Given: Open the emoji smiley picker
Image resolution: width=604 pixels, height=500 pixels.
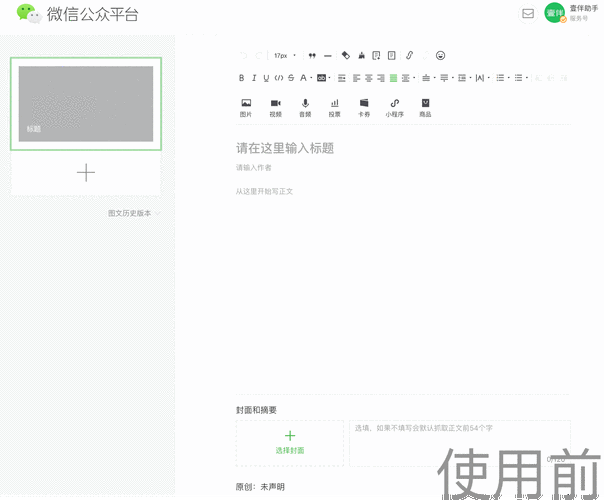Looking at the screenshot, I should click(x=440, y=55).
